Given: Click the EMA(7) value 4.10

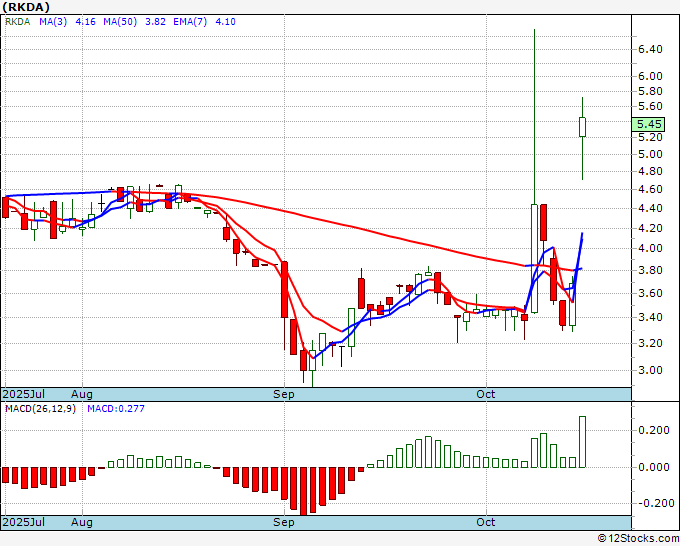Looking at the screenshot, I should pyautogui.click(x=226, y=22).
